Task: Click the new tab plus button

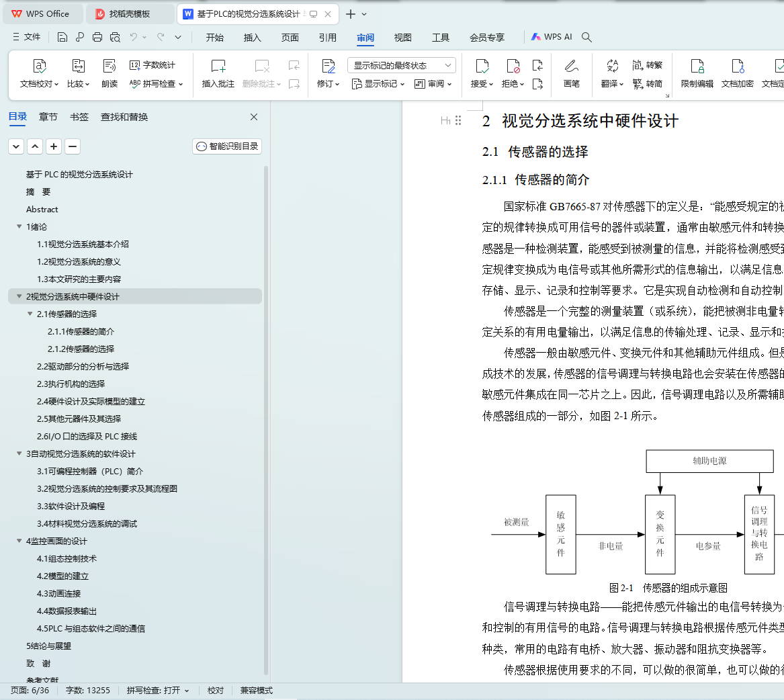Action: tap(351, 14)
